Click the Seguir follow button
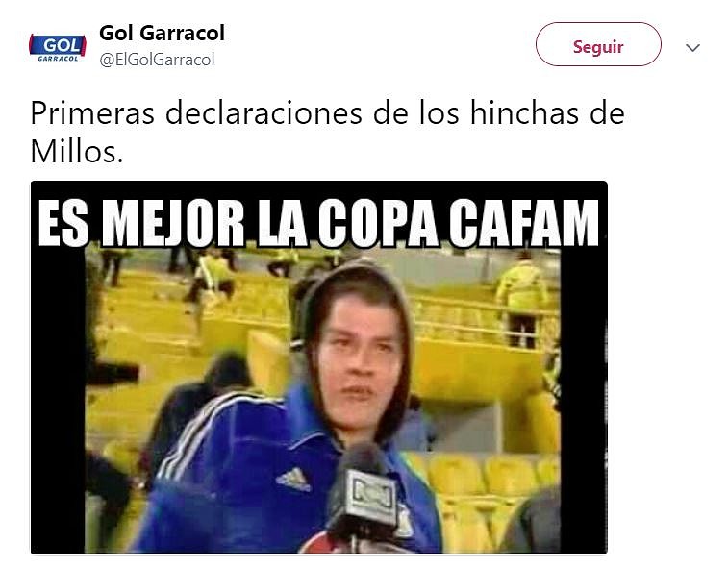Image resolution: width=728 pixels, height=568 pixels. point(598,44)
